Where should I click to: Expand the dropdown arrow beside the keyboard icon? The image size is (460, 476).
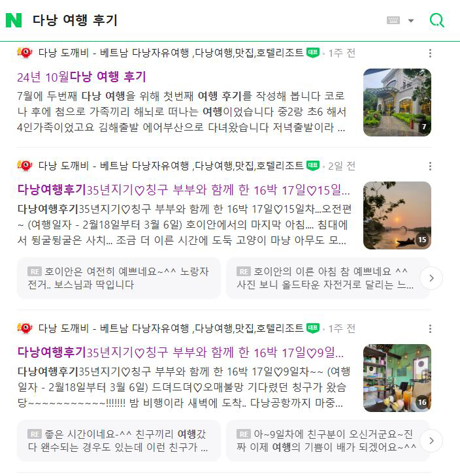click(x=411, y=21)
